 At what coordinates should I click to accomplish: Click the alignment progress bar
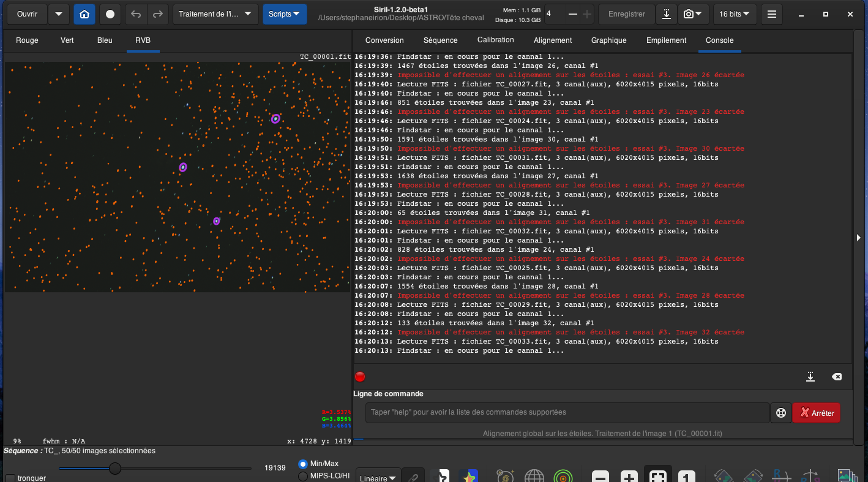click(603, 439)
